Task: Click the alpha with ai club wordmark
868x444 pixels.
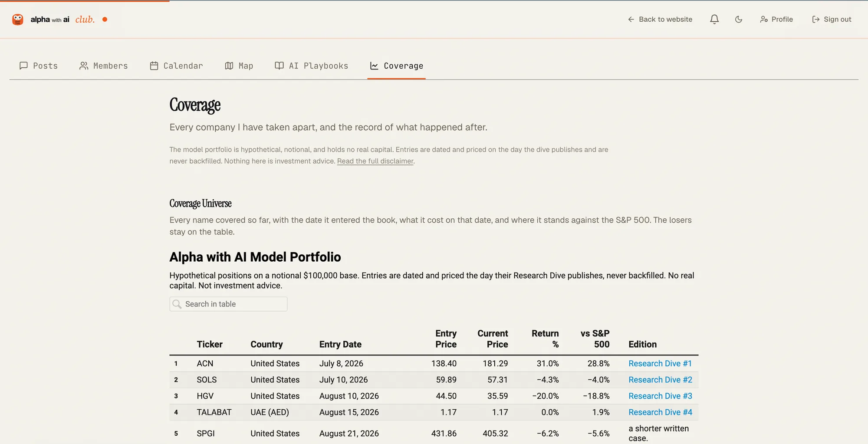Action: coord(62,19)
